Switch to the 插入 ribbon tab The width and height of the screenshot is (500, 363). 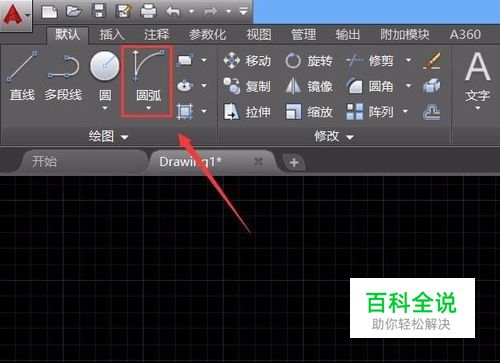112,35
